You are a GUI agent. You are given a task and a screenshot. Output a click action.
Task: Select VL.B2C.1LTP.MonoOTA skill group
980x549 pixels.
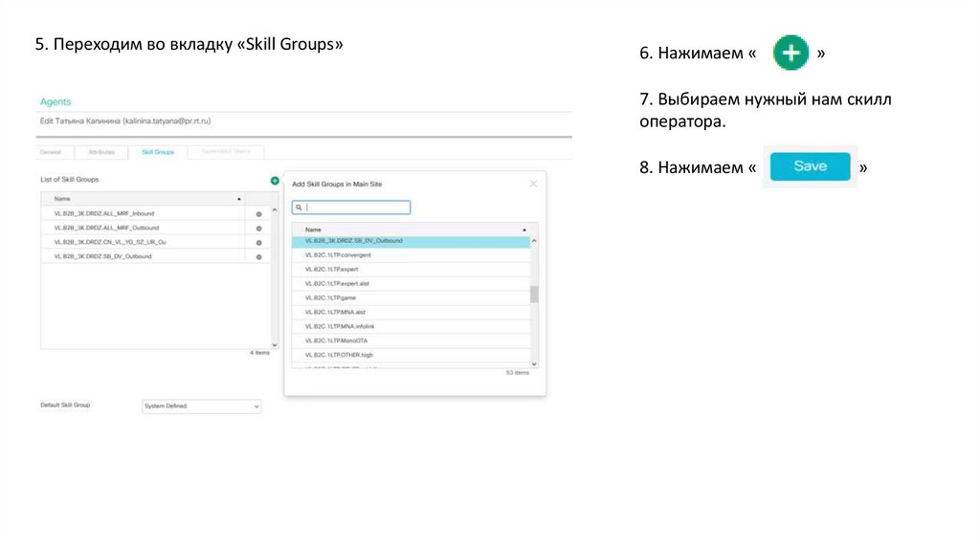[x=412, y=341]
